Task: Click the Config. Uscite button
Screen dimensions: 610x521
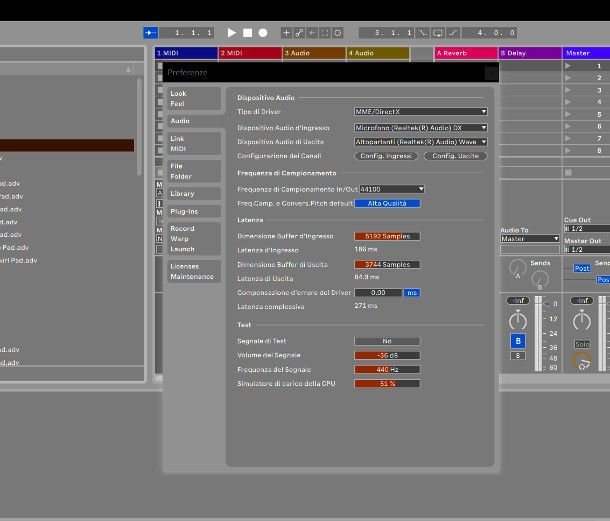Action: 456,156
